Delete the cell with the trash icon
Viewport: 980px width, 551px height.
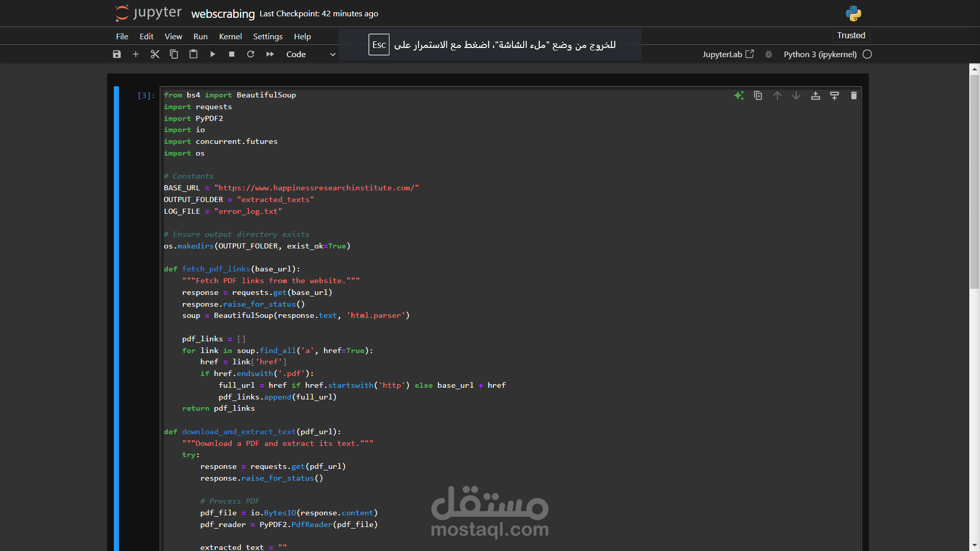click(854, 95)
